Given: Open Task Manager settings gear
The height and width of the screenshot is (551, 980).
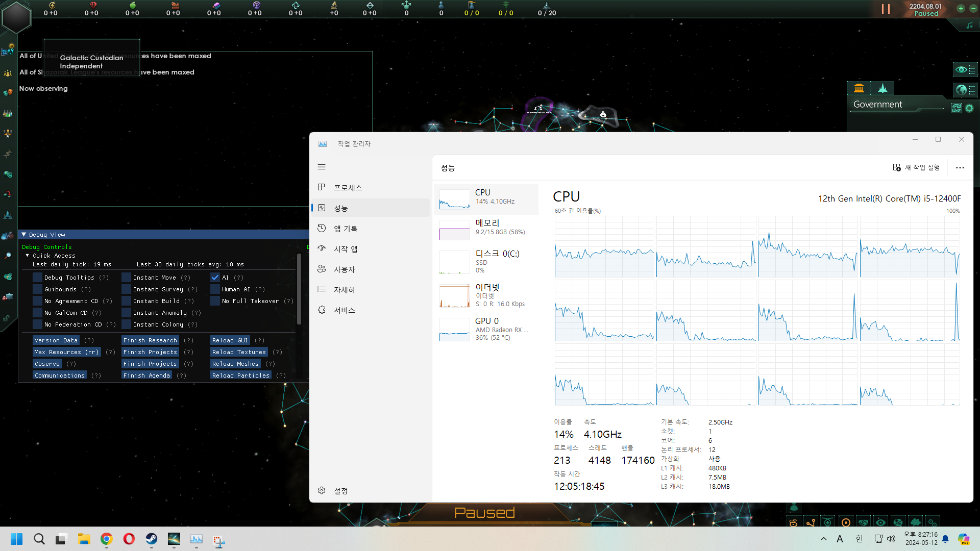Looking at the screenshot, I should 322,490.
